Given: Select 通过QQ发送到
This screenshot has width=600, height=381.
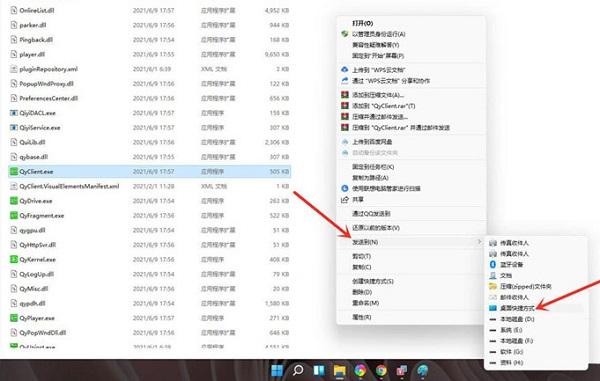Looking at the screenshot, I should (x=371, y=213).
